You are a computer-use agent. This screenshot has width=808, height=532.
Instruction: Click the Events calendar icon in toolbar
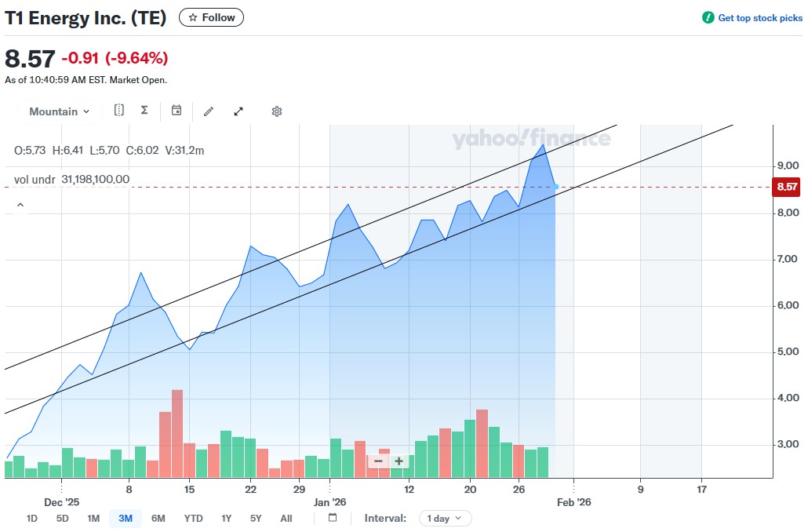(177, 111)
